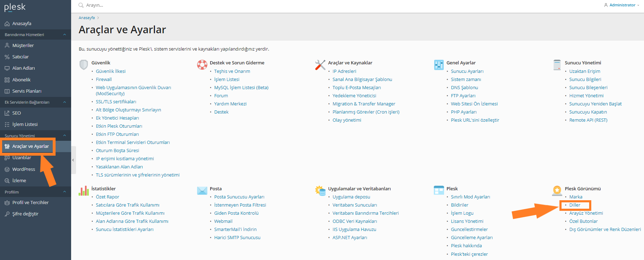Open Özet Rapor link
Image resolution: width=644 pixels, height=260 pixels.
[108, 197]
